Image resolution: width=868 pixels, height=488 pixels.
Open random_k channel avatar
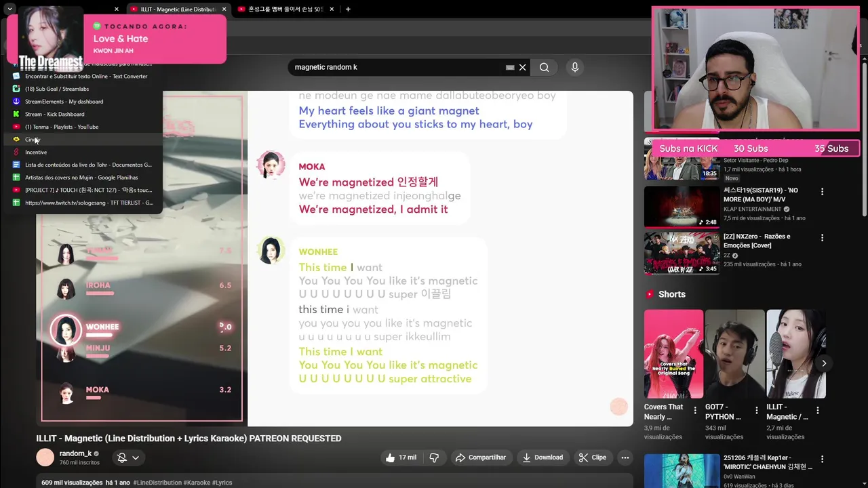[45, 457]
